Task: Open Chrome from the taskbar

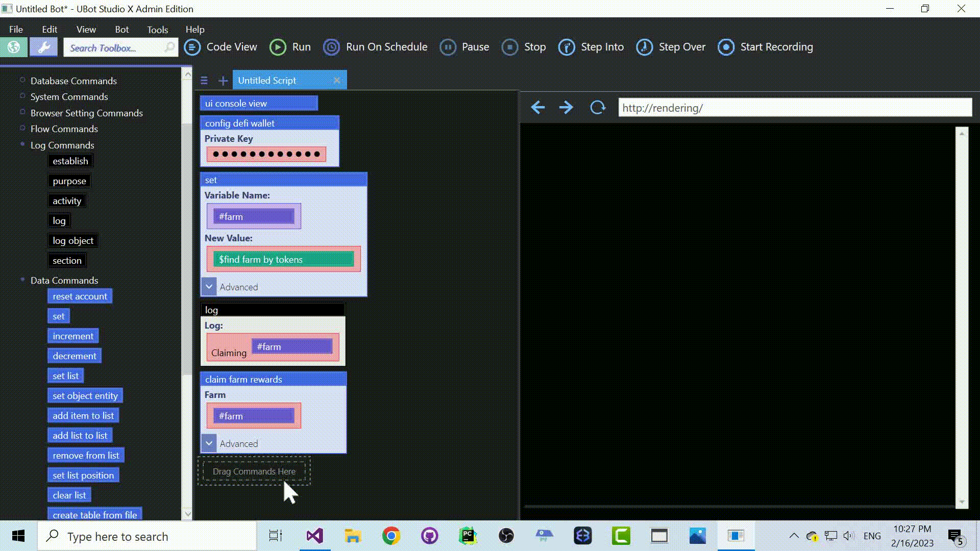Action: (391, 536)
